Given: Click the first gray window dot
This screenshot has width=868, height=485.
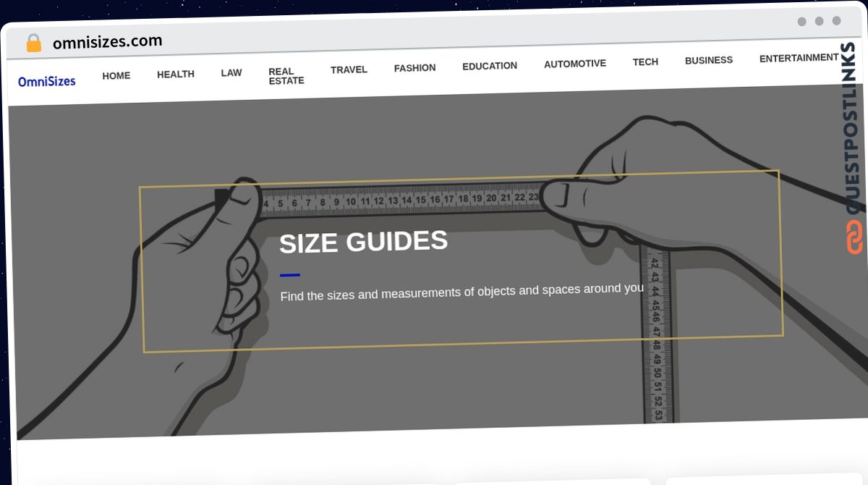Looking at the screenshot, I should coord(801,22).
